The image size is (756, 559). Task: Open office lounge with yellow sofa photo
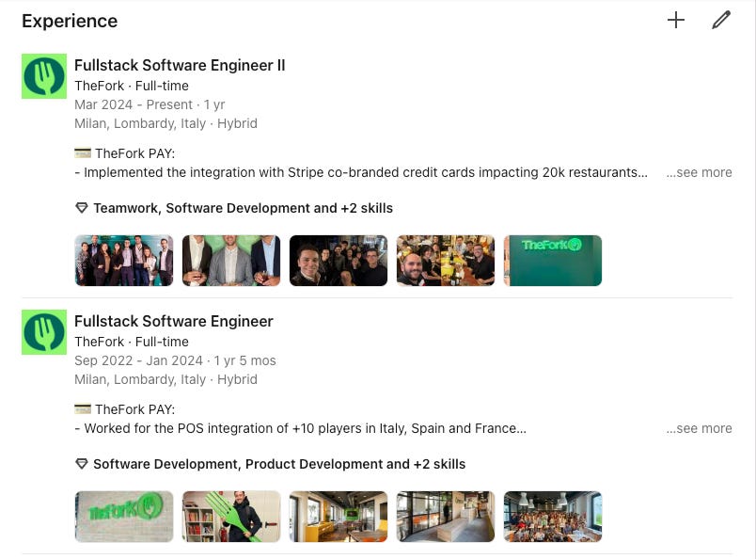339,517
